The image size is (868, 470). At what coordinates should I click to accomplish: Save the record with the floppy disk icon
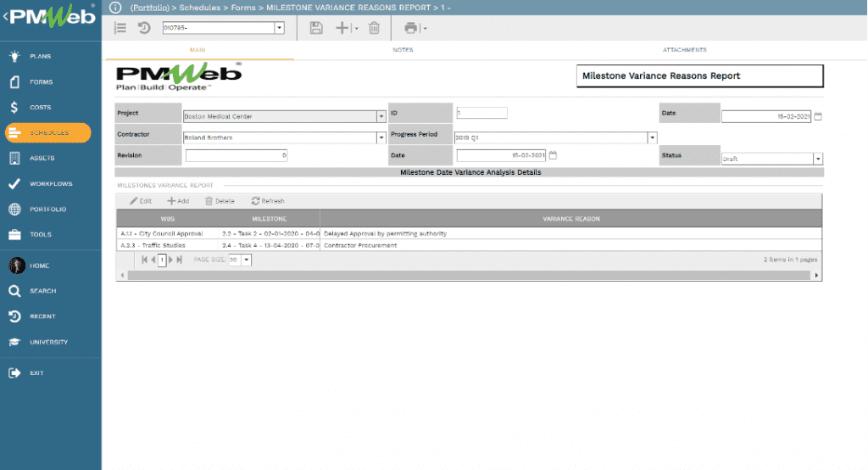pos(316,28)
